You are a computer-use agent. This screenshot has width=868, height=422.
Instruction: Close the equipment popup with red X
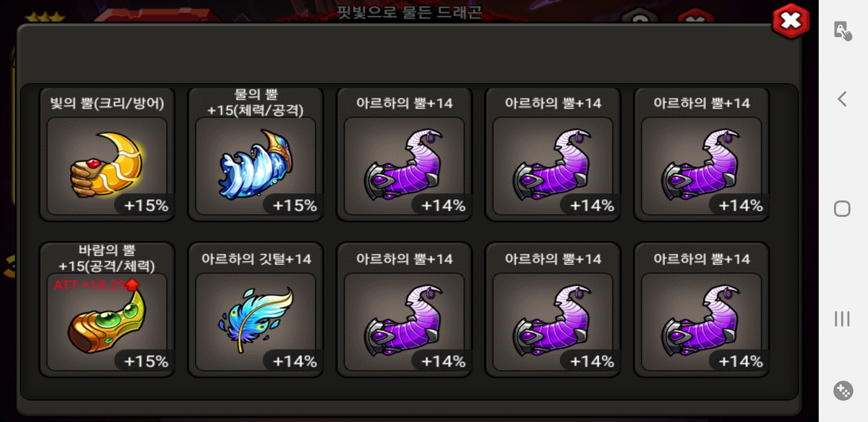point(791,21)
